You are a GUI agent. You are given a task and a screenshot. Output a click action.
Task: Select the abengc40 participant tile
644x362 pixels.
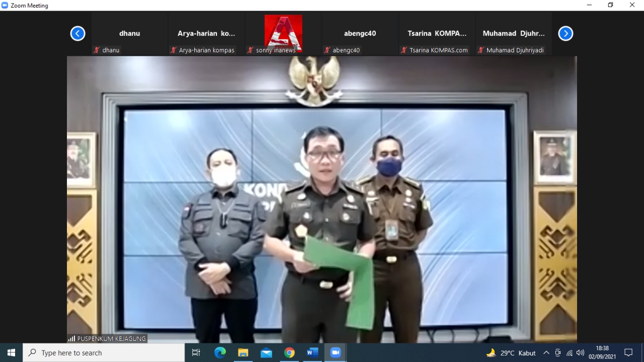click(x=360, y=33)
